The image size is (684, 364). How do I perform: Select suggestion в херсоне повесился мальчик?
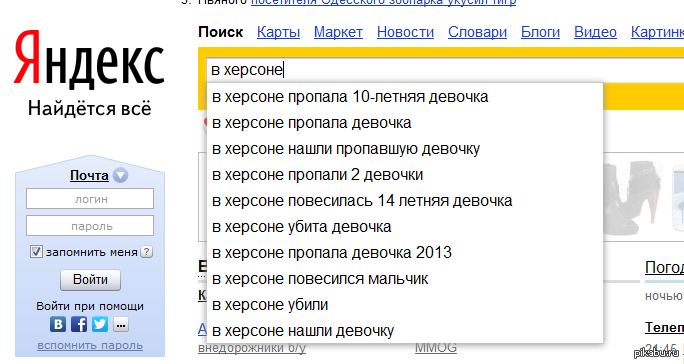pyautogui.click(x=405, y=278)
